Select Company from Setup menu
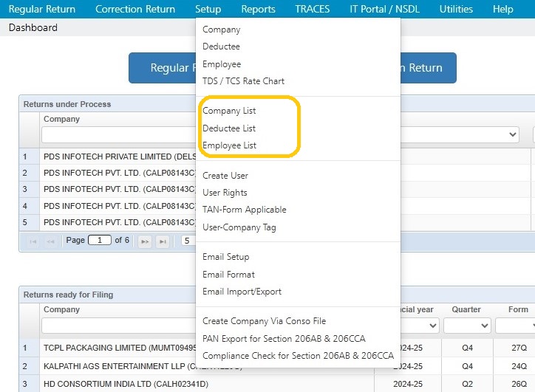This screenshot has width=535, height=392. point(222,30)
